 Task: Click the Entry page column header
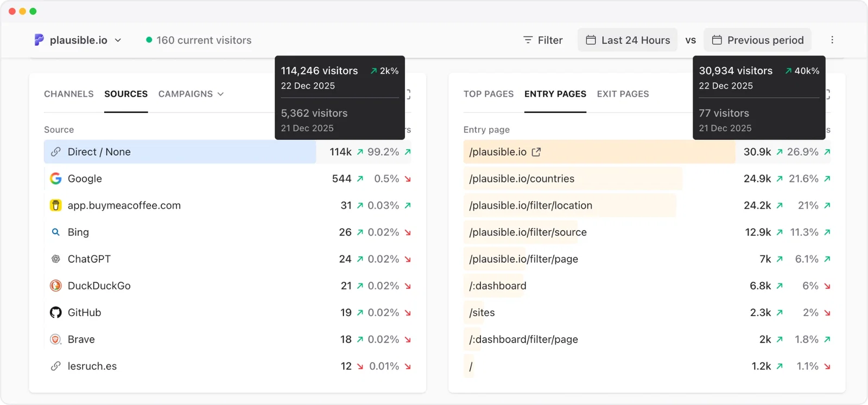pyautogui.click(x=486, y=130)
